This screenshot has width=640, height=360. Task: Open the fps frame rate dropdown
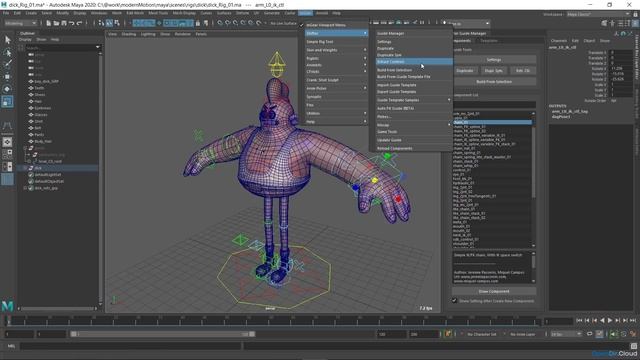[x=566, y=334]
